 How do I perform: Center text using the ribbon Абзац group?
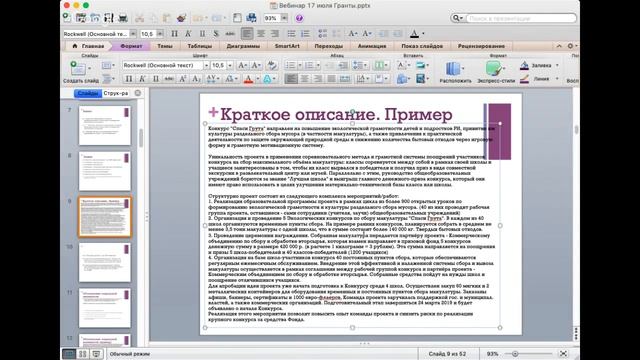pos(304,78)
